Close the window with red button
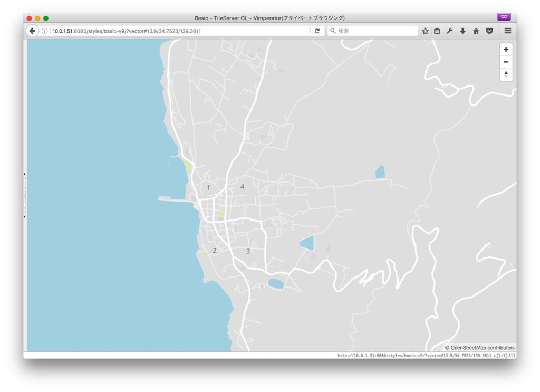Screen dimensions: 540x392 pos(30,18)
